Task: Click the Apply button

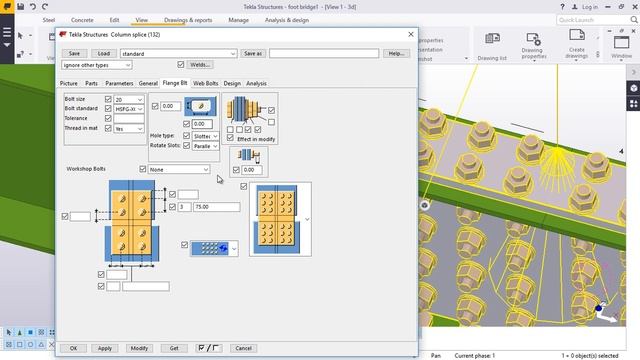Action: coord(105,348)
